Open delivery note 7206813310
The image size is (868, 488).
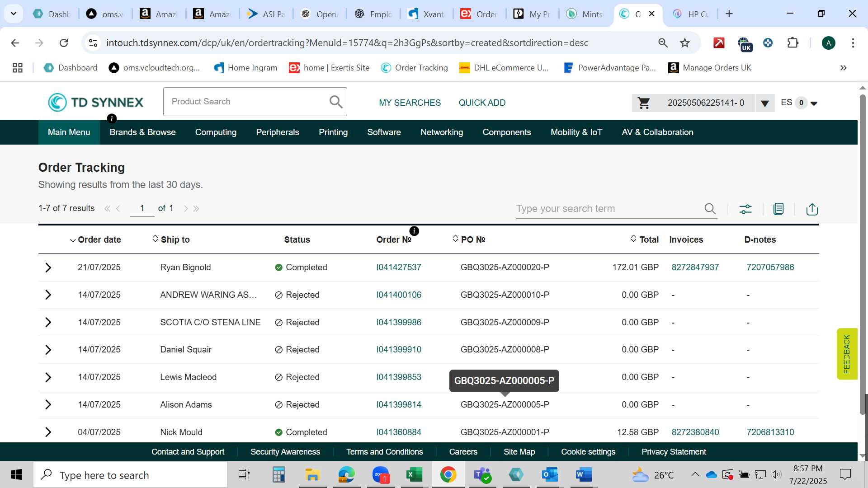tap(770, 432)
